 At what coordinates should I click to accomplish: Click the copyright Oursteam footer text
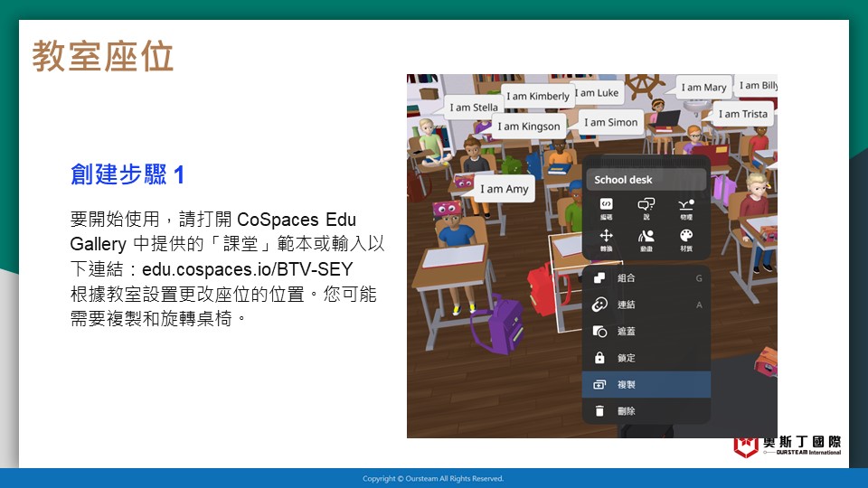433,479
